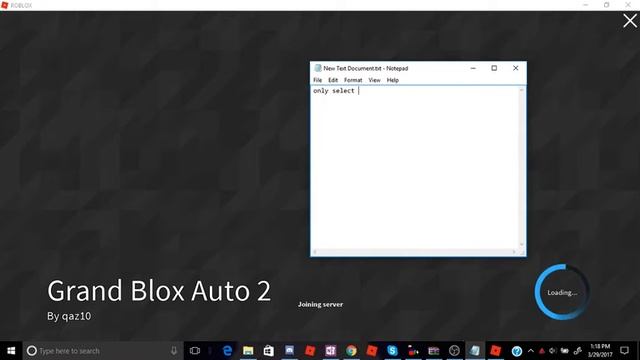640x360 pixels.
Task: Click the battery icon in the system tray
Action: (x=565, y=351)
